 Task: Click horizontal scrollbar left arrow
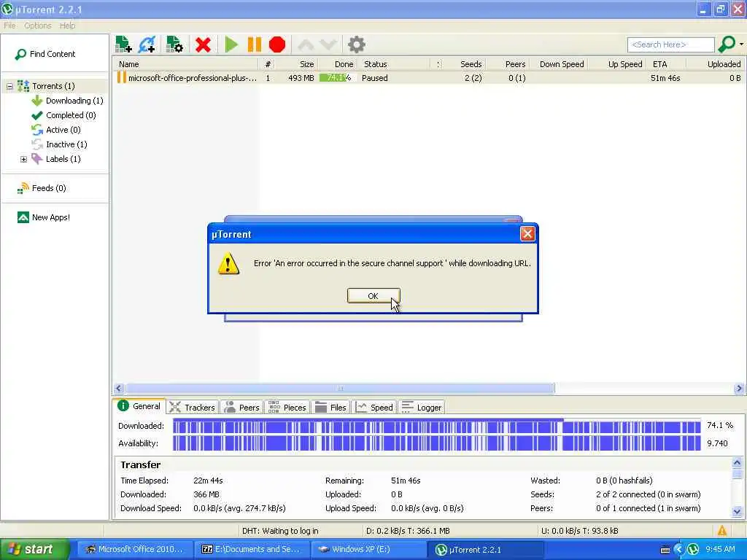(119, 388)
